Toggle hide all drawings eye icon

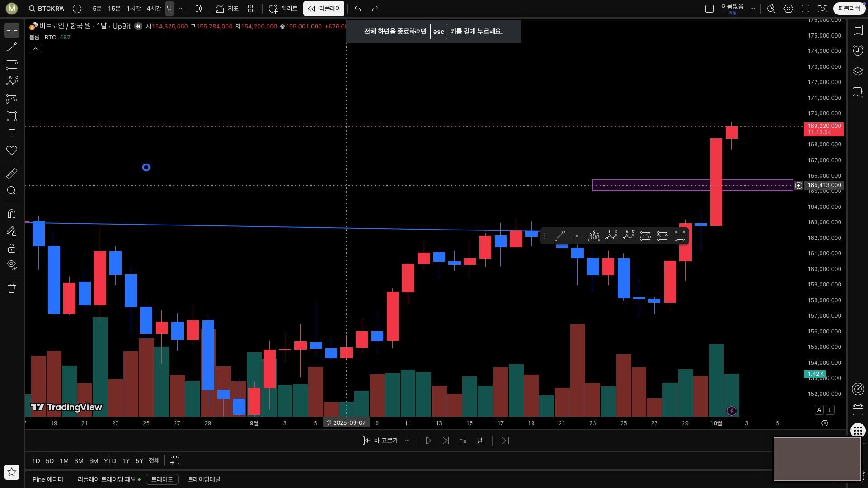coord(12,265)
